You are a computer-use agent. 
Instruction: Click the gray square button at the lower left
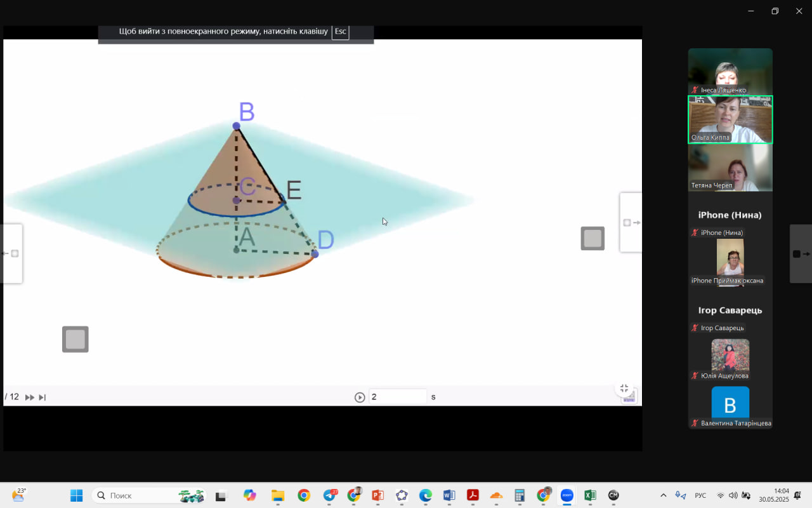pyautogui.click(x=75, y=339)
